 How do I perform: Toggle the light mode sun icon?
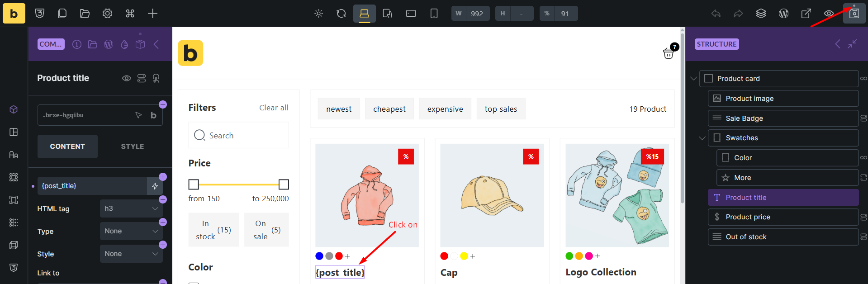[319, 14]
